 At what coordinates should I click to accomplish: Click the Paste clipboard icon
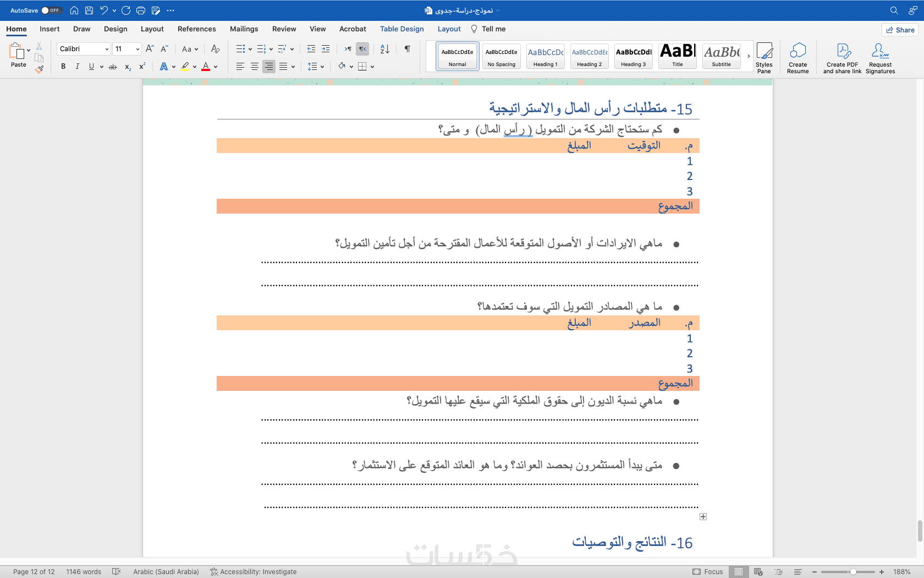point(16,51)
